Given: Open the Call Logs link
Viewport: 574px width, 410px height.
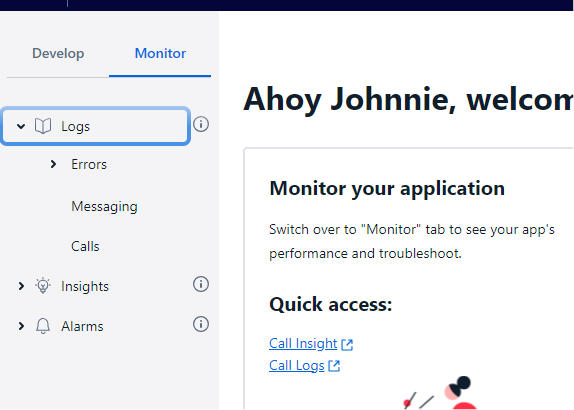Looking at the screenshot, I should pyautogui.click(x=297, y=365).
